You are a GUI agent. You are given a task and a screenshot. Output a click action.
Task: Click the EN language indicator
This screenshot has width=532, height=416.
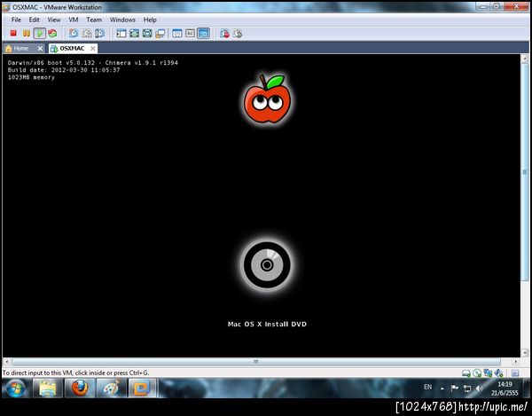coord(428,387)
